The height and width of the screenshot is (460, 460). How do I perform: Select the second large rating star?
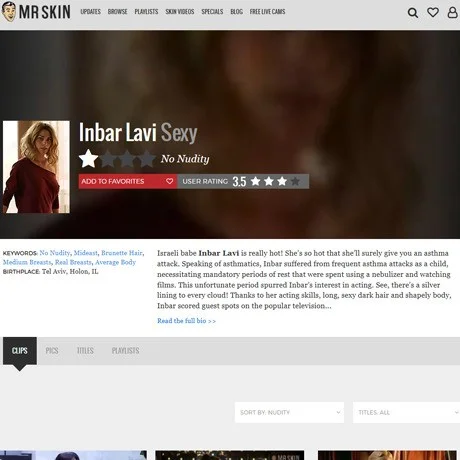point(108,159)
